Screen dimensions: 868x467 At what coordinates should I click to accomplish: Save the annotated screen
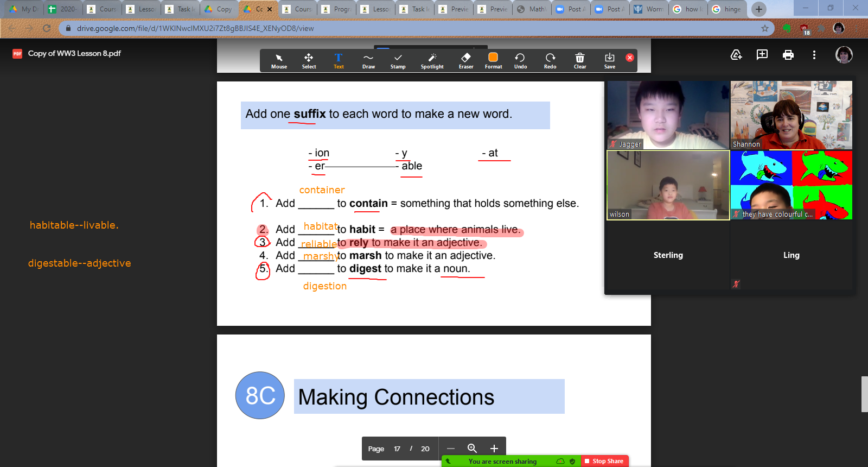click(x=610, y=61)
